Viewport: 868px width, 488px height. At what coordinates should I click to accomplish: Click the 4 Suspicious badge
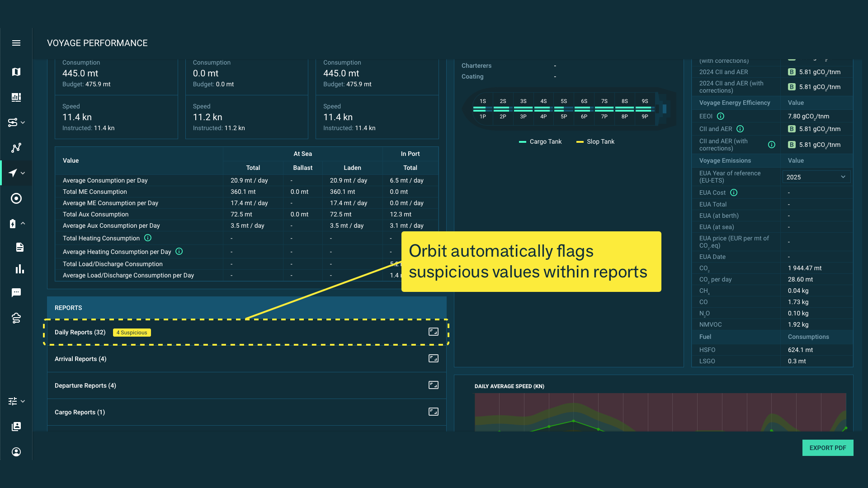(x=132, y=333)
